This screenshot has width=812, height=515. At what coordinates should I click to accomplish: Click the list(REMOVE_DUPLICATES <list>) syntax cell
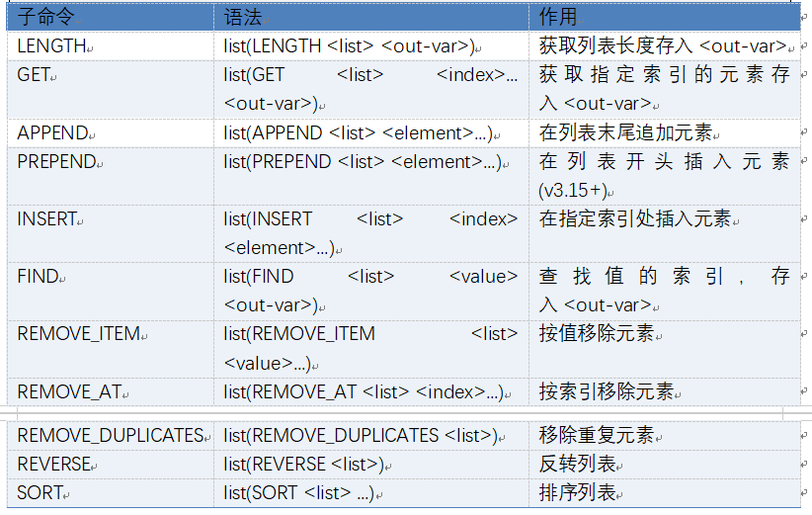pyautogui.click(x=371, y=435)
